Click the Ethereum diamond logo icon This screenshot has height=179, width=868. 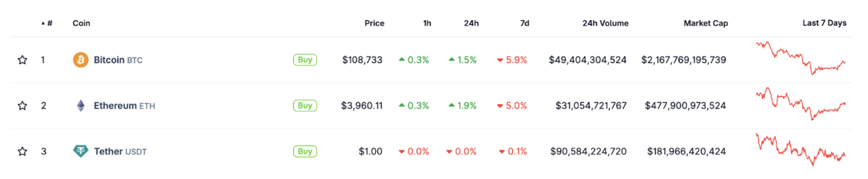click(80, 106)
